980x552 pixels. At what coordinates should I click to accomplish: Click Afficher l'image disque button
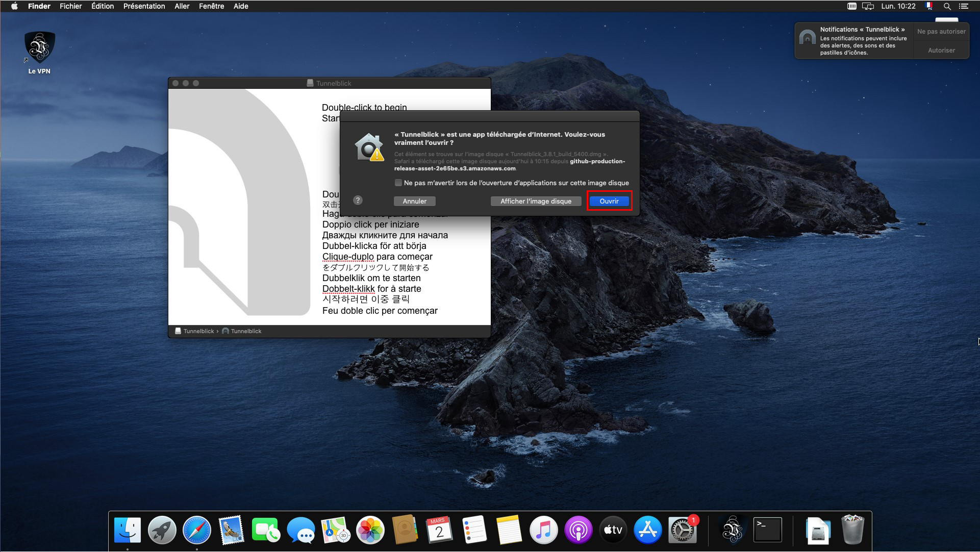point(536,201)
